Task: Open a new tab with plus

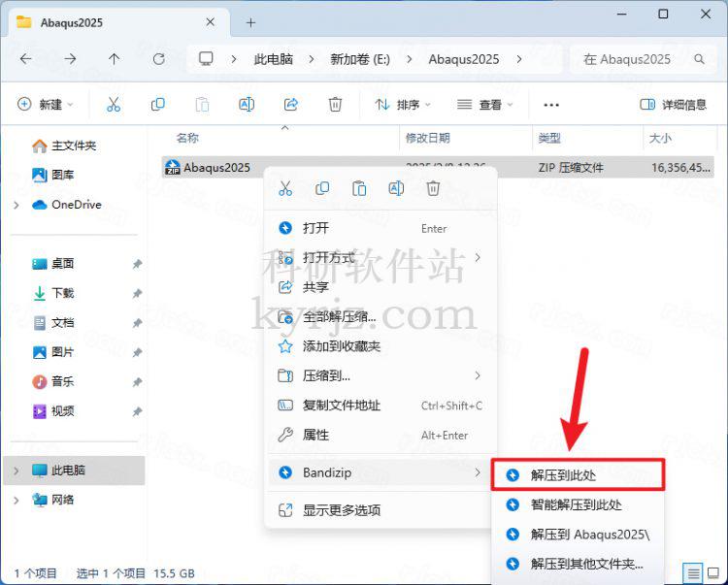Action: point(250,22)
